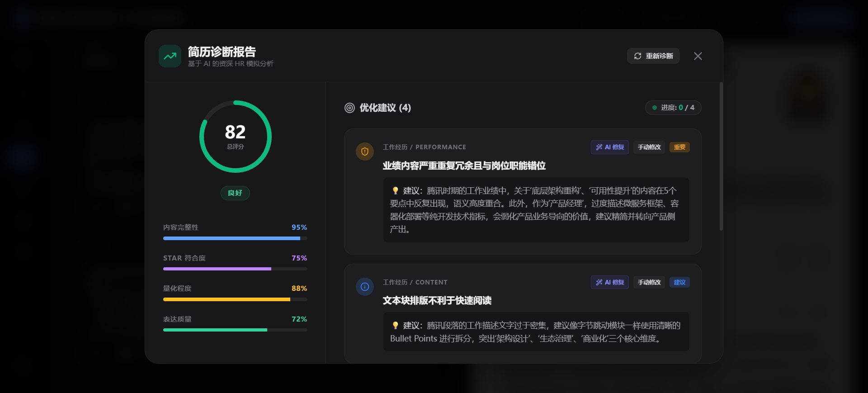Screen dimensions: 868x393
Task: Click the 82 总评分 score ring
Action: 236,137
